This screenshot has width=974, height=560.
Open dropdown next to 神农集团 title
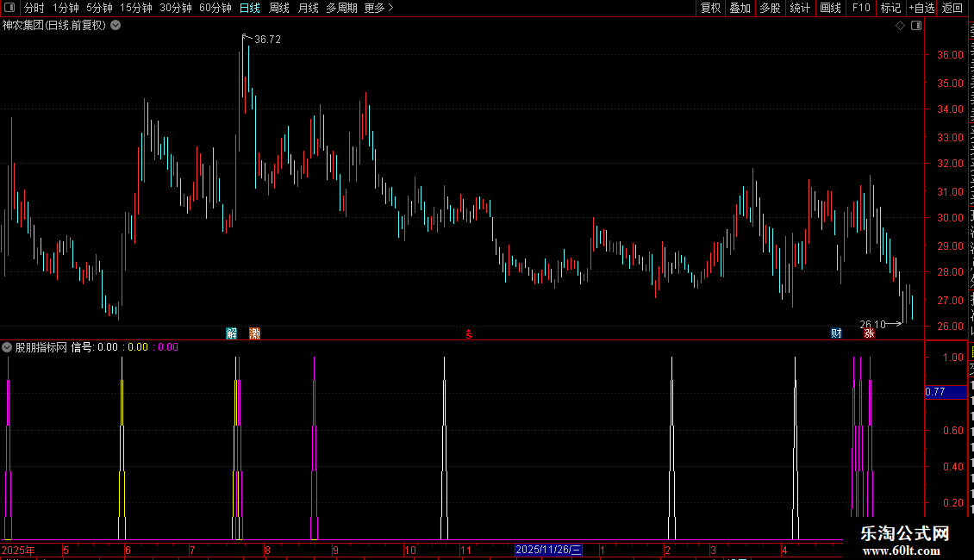click(116, 26)
